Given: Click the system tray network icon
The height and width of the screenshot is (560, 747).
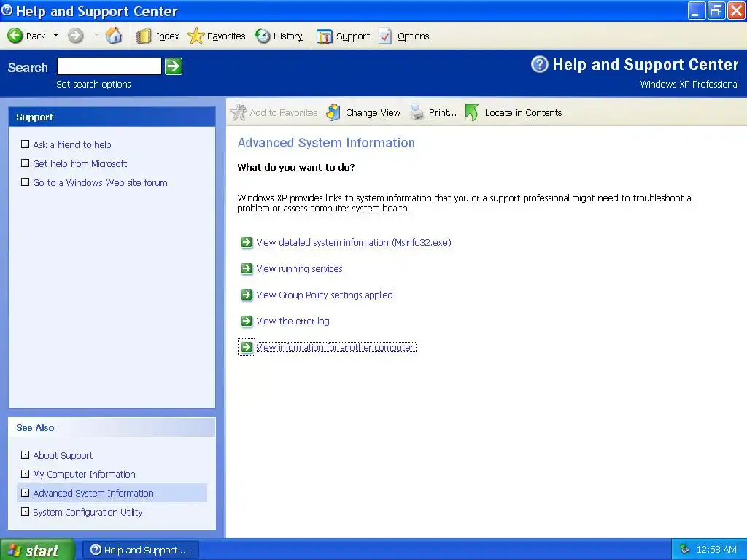Looking at the screenshot, I should (x=684, y=550).
